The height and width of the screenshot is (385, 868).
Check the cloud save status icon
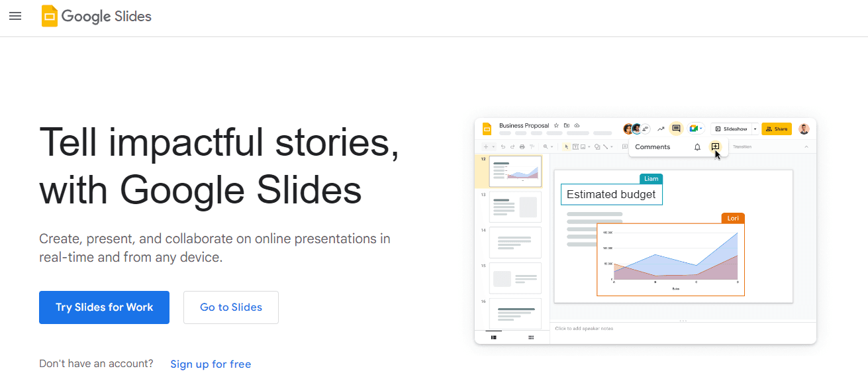577,125
